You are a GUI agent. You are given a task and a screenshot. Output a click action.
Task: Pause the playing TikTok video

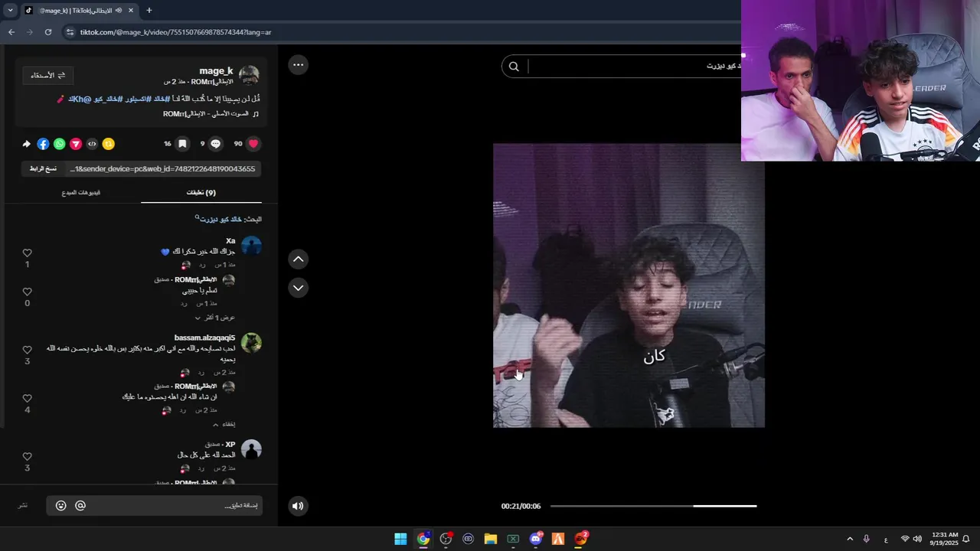629,285
